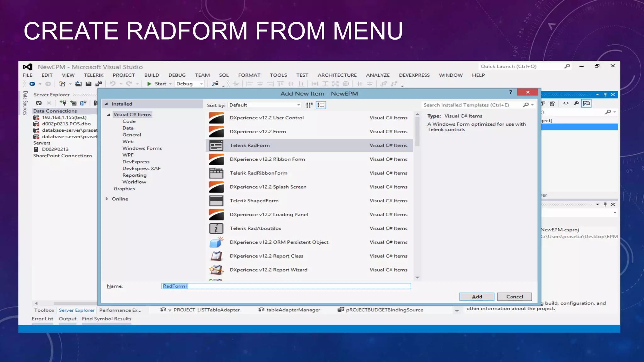Select the Telerik RadAboutBox template icon
This screenshot has height=362, width=644.
point(216,228)
